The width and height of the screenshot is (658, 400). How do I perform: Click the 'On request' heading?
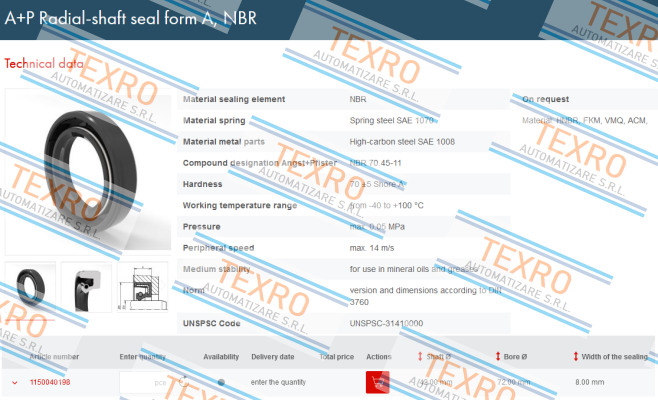(x=546, y=99)
